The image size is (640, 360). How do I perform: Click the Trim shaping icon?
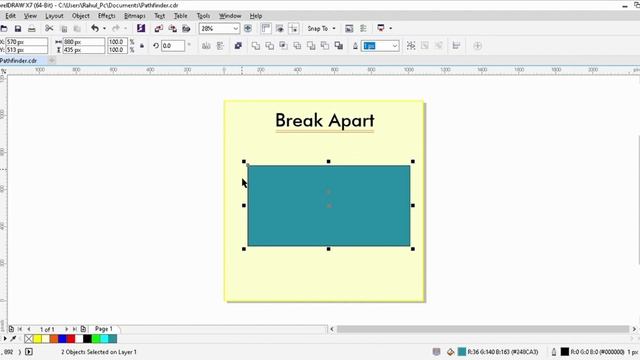(x=269, y=46)
